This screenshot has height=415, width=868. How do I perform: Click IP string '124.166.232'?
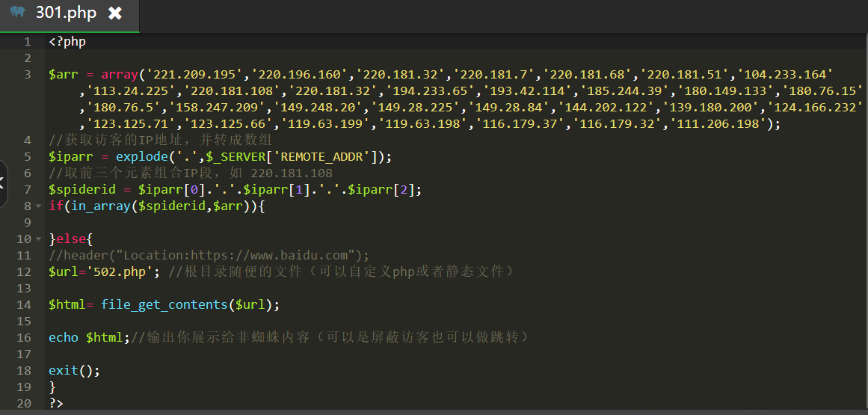click(x=814, y=108)
